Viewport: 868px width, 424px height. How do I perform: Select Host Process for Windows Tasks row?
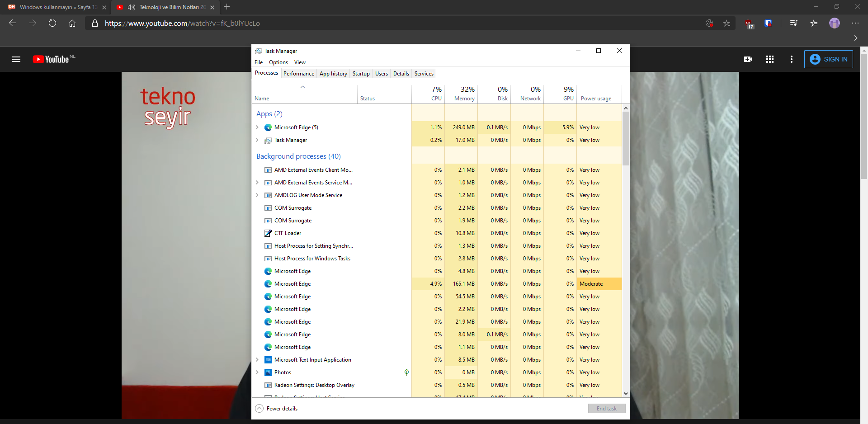[437, 259]
